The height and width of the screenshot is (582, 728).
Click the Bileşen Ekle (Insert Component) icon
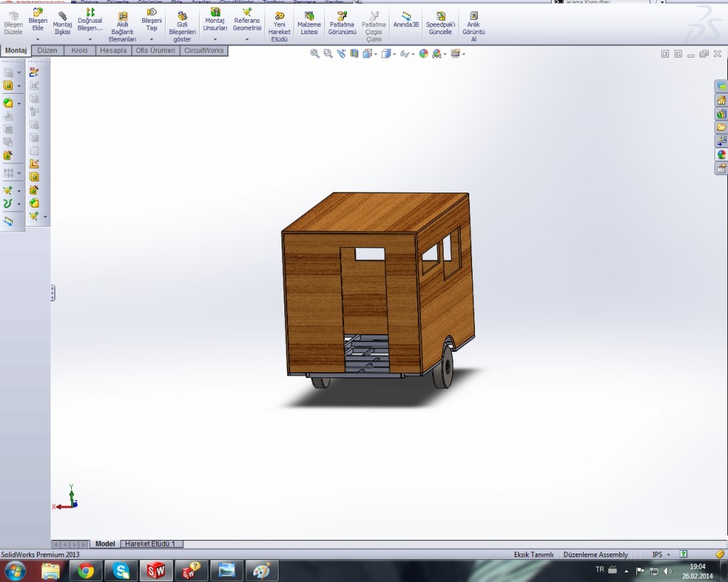point(38,14)
